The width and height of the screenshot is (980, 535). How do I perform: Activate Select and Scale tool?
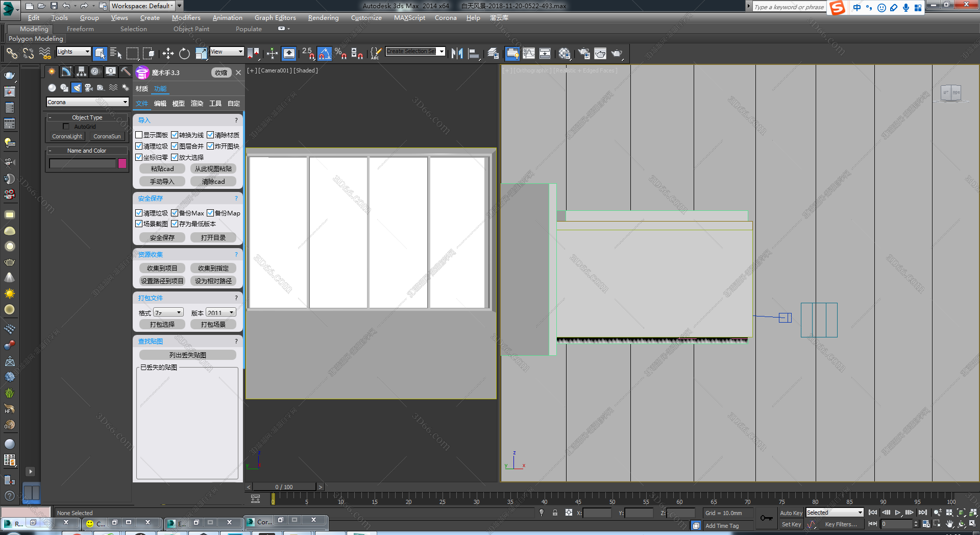tap(201, 53)
